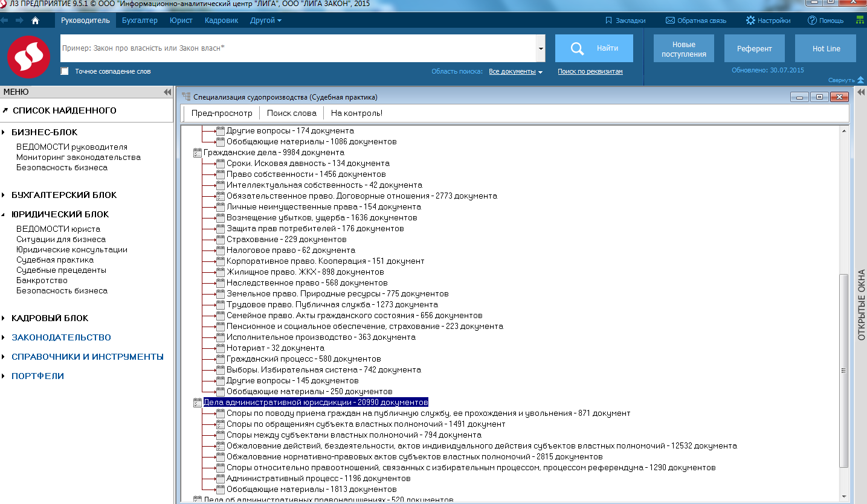Select Выборы. Избирательная система row

click(323, 370)
